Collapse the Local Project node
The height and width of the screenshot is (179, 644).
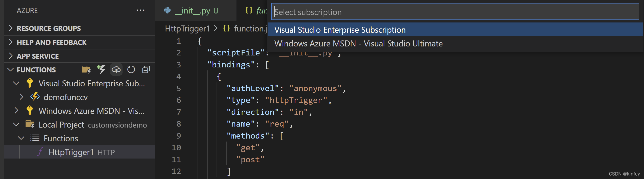tap(16, 124)
